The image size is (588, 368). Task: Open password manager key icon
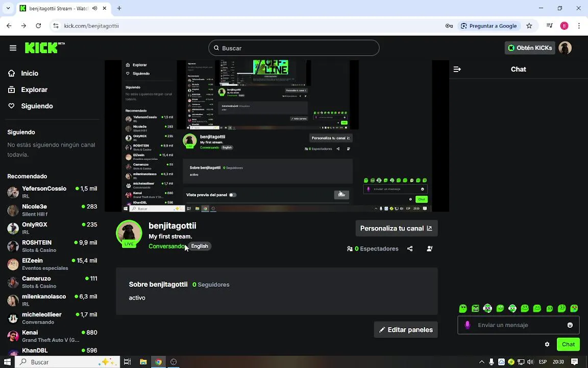(449, 26)
